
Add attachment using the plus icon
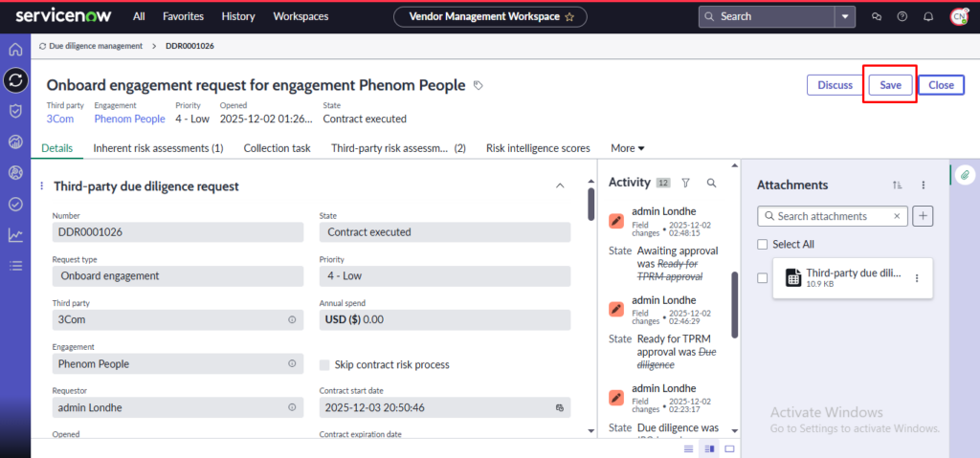pos(923,216)
